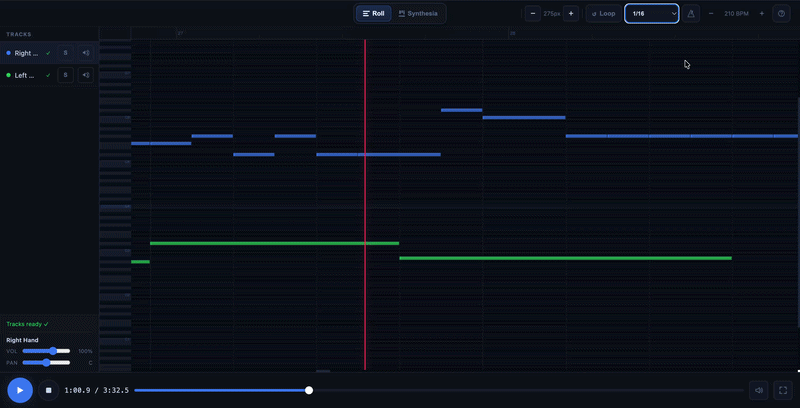Enable the Loop button
The image size is (800, 408).
[x=603, y=14]
